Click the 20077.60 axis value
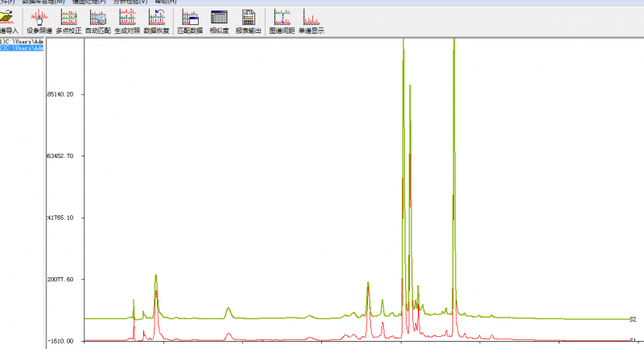This screenshot has width=644, height=349. (60, 279)
